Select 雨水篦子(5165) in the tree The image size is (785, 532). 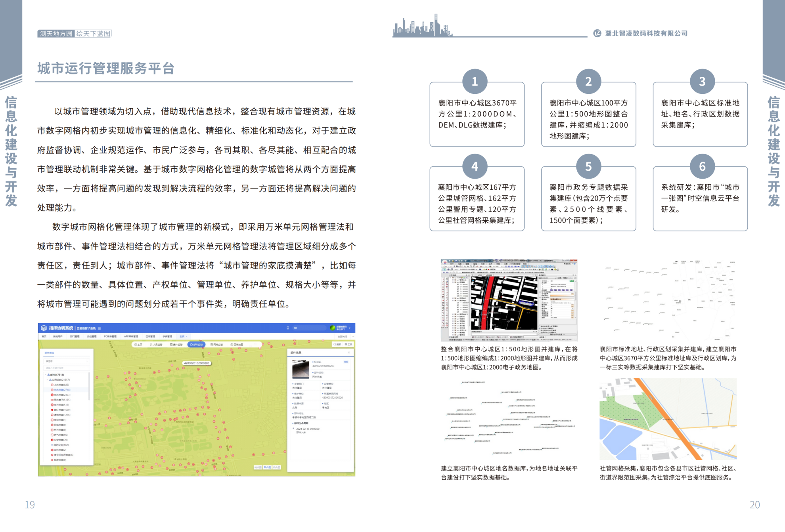tap(61, 400)
